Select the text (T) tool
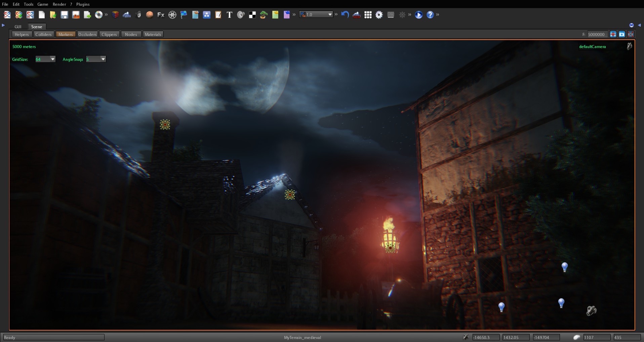The image size is (644, 342). pyautogui.click(x=229, y=15)
